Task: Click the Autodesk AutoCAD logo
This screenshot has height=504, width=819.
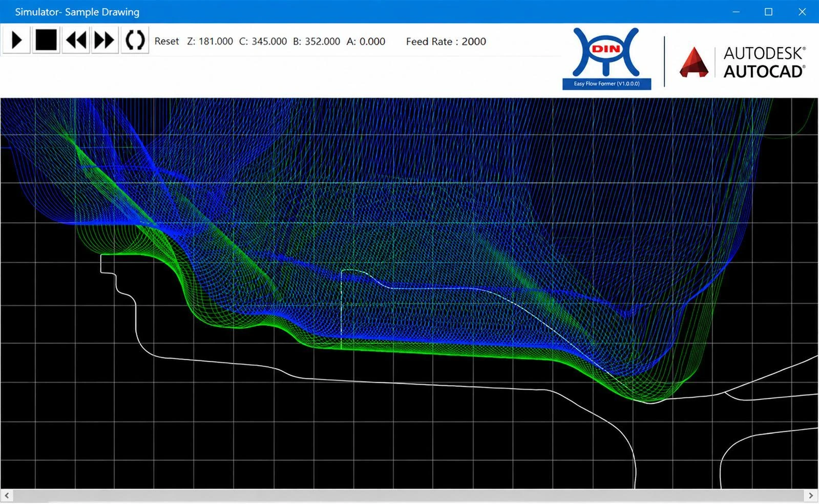Action: point(743,62)
